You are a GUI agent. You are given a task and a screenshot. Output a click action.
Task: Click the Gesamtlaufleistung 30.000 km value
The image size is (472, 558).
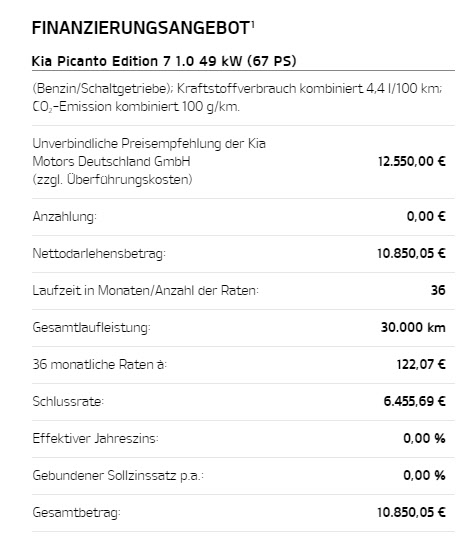(x=413, y=327)
